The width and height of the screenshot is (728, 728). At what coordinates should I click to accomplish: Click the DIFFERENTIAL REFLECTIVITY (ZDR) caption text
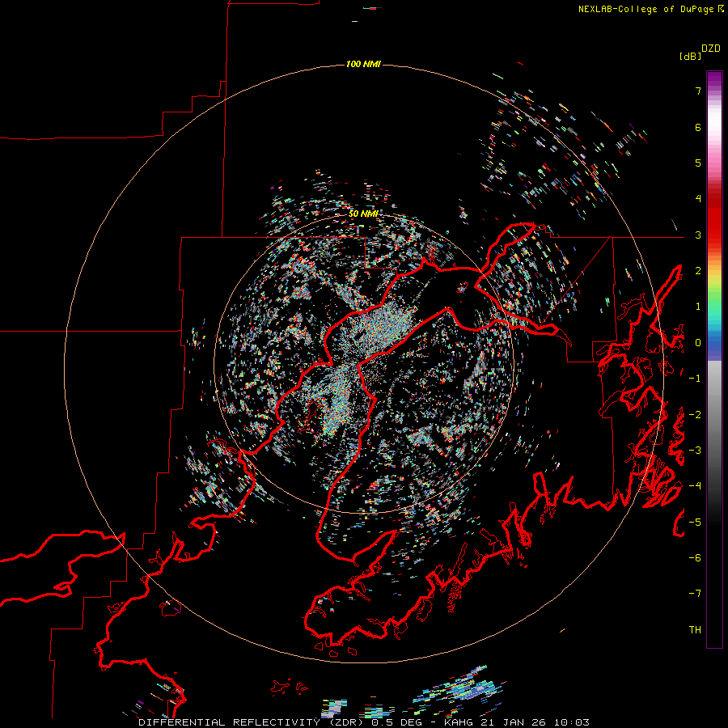click(x=252, y=722)
